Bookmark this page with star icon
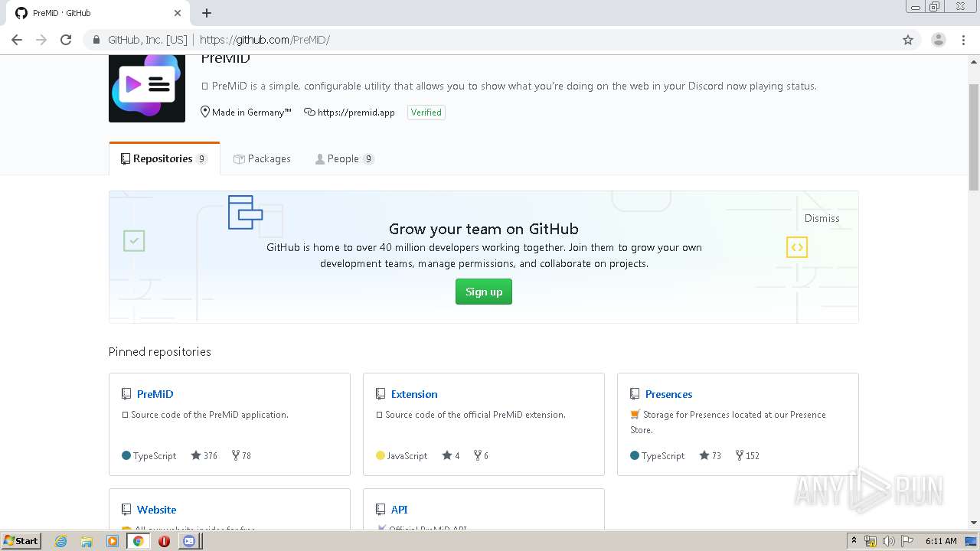The width and height of the screenshot is (980, 551). 908,40
